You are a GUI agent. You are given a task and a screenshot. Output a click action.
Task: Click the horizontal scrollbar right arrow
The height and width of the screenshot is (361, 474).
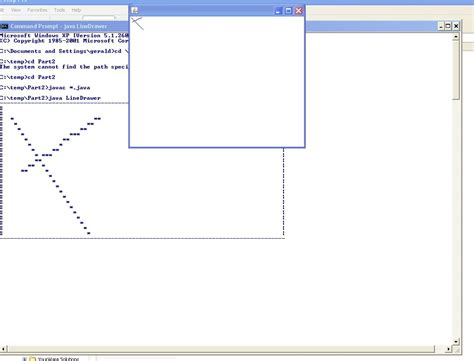click(x=448, y=349)
